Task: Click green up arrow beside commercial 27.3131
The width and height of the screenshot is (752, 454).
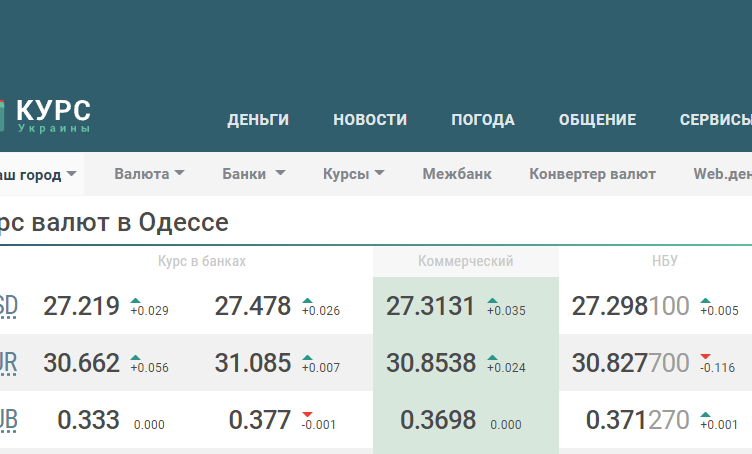Action: pos(493,301)
